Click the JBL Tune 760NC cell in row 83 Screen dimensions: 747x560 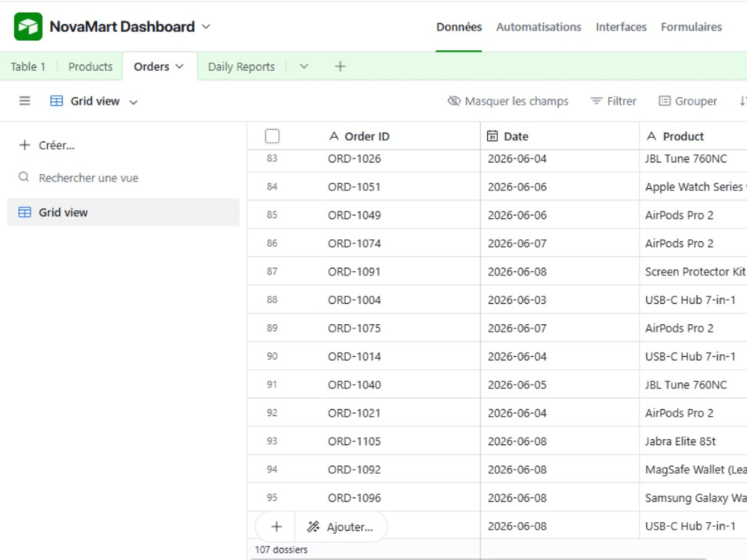pyautogui.click(x=694, y=159)
